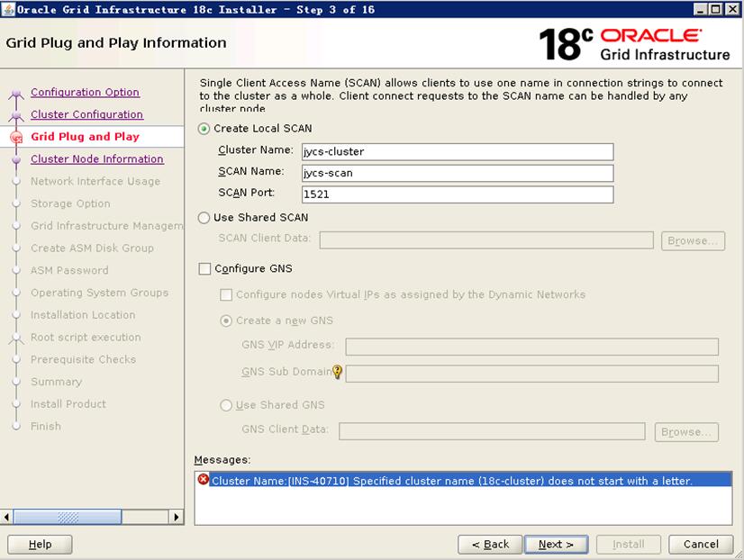The height and width of the screenshot is (560, 744).
Task: Click the current step marker for Grid Plug and Play
Action: pos(16,137)
